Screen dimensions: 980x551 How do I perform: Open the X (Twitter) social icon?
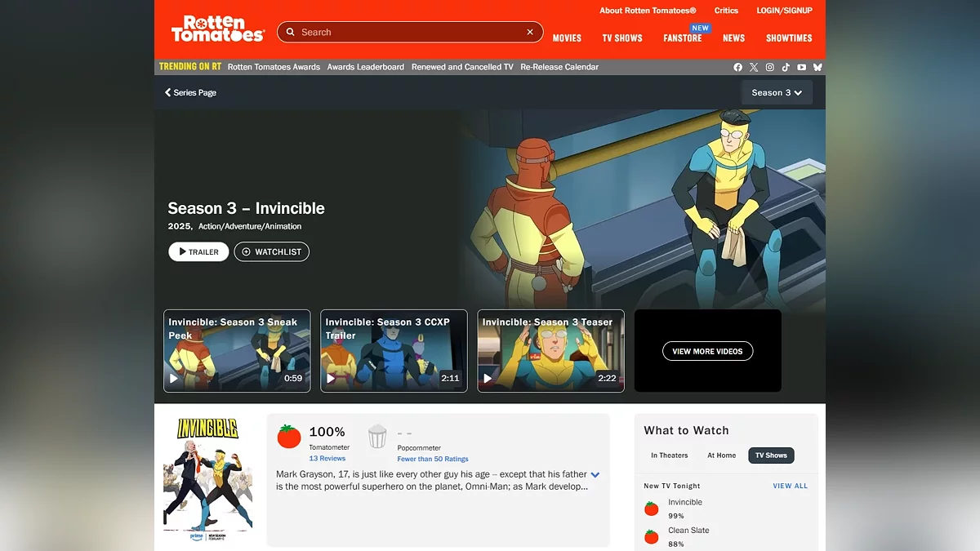coord(754,67)
